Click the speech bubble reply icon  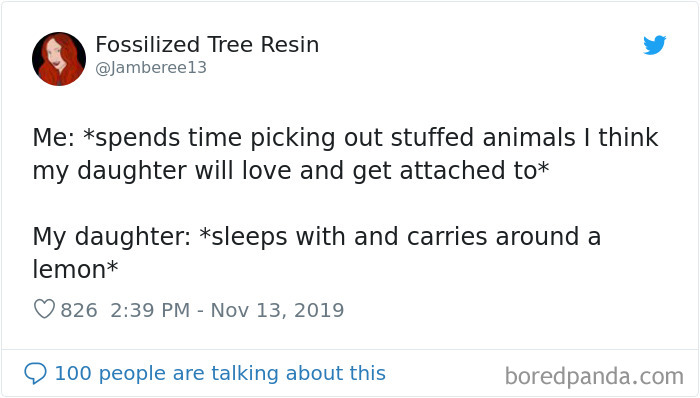coord(35,373)
